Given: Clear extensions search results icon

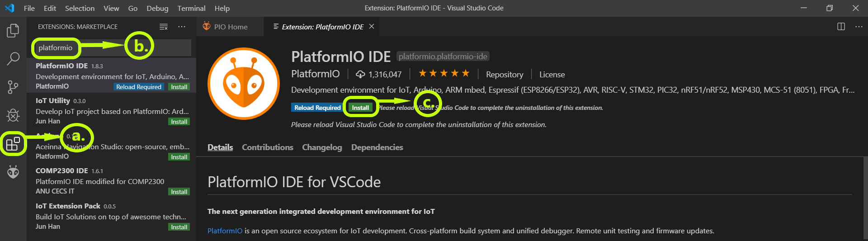Looking at the screenshot, I should coord(164,27).
